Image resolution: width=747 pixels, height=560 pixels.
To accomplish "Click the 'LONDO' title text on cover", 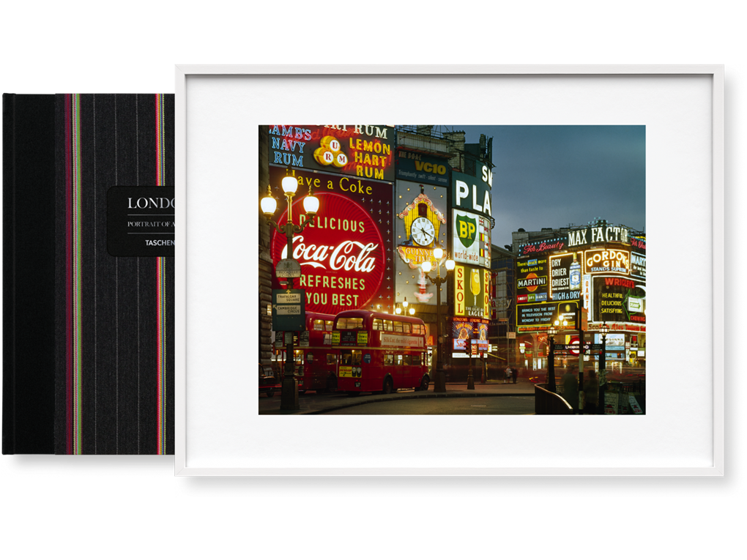I will [x=151, y=204].
